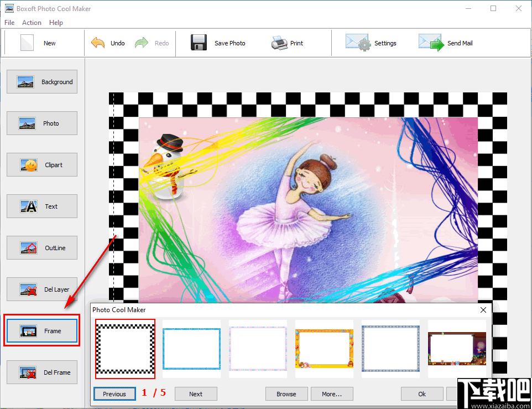Open Settings with the envelope gear icon

pos(358,43)
